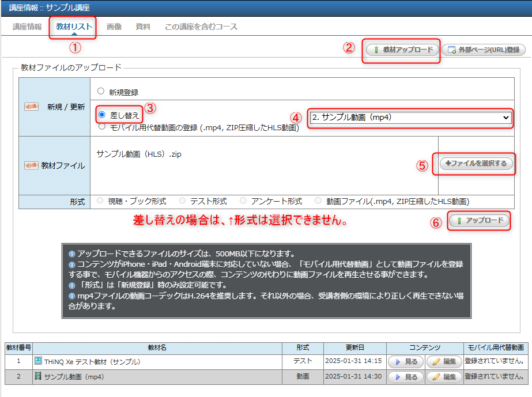This screenshot has height=397, width=532.
Task: Click 編集 pencil button for THiNQ Xe テスト教材
Action: coord(444,362)
